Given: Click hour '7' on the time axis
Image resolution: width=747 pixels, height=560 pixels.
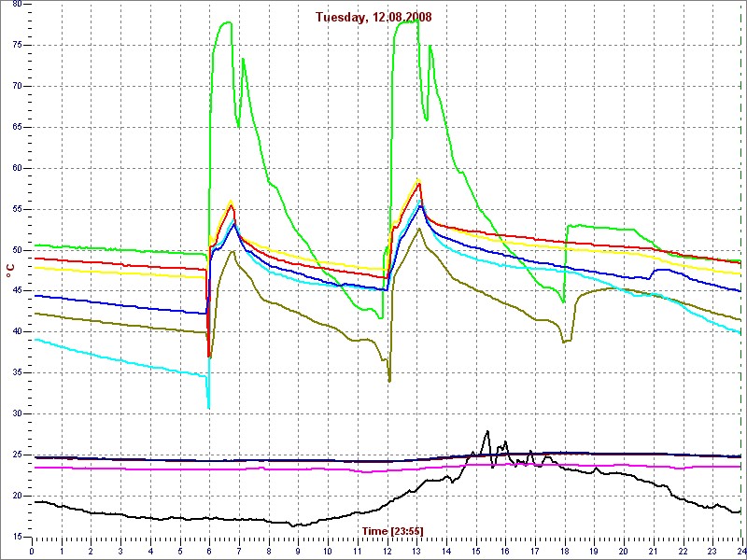Looking at the screenshot, I should point(239,551).
